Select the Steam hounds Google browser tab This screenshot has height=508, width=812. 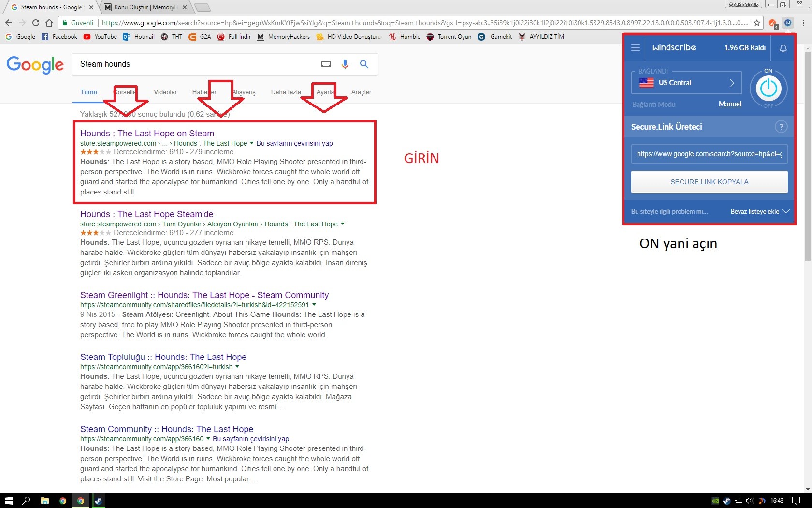(x=51, y=7)
